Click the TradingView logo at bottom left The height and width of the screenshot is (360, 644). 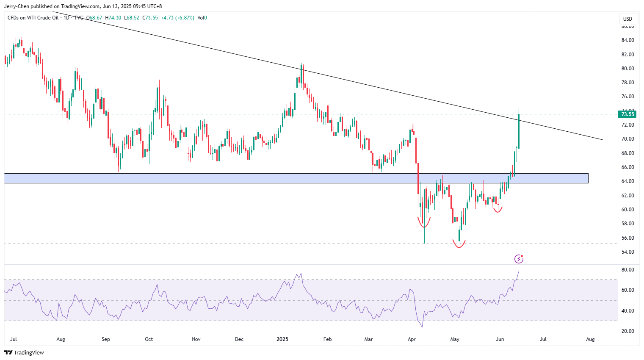pyautogui.click(x=24, y=352)
